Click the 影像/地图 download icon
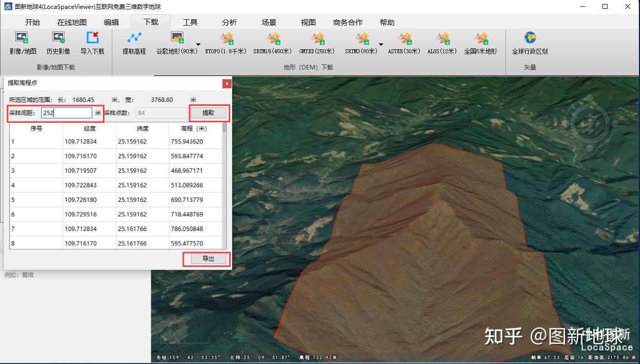The width and height of the screenshot is (640, 364). (23, 38)
